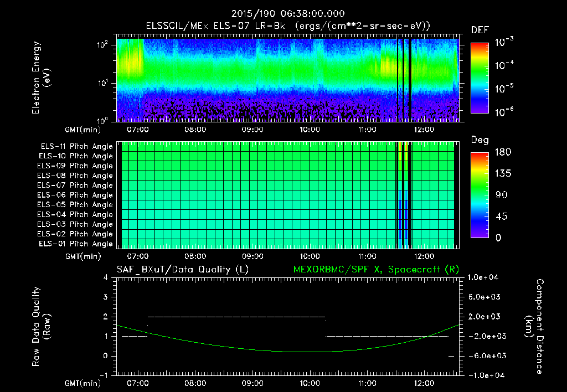Click 10:00 tick on bottom panel time axis
Viewport: 567px width, 392px height.
310,383
